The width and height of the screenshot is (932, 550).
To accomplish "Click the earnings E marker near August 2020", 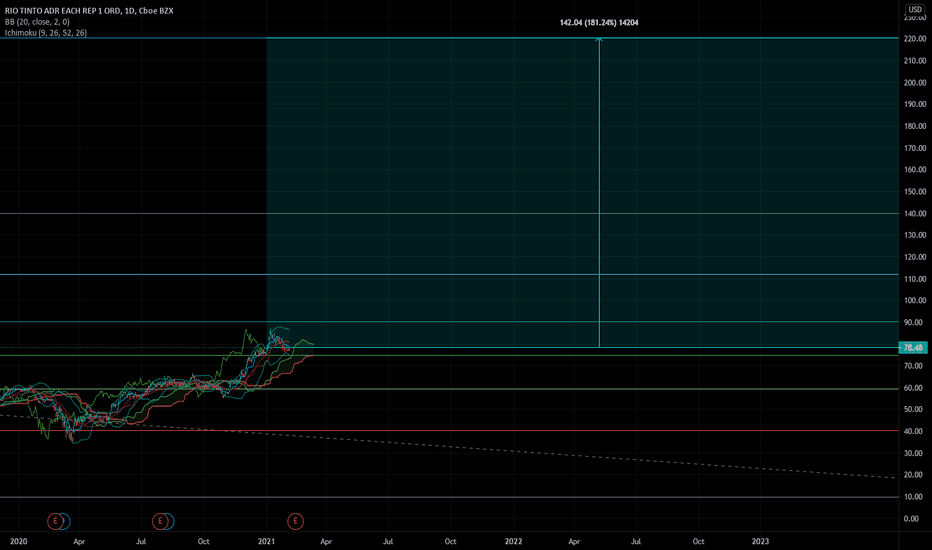I will tap(160, 521).
